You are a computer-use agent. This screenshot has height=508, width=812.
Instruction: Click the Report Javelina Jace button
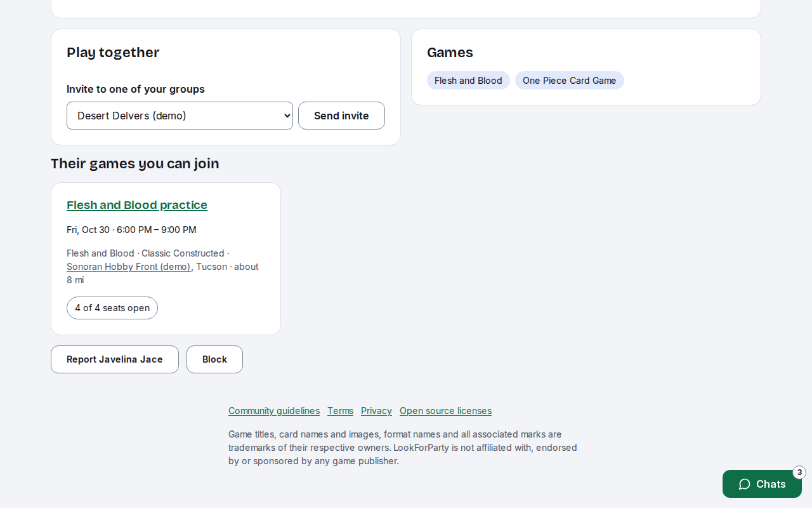(115, 359)
